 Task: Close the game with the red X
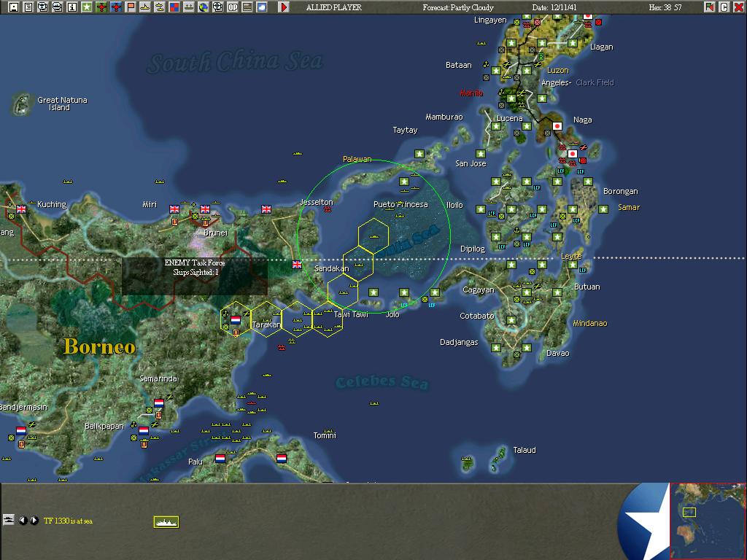738,7
